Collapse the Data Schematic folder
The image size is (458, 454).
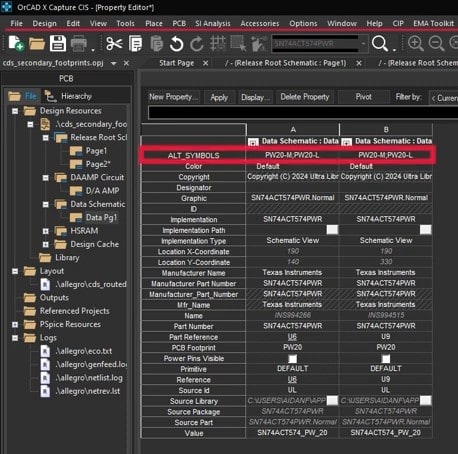coord(46,204)
